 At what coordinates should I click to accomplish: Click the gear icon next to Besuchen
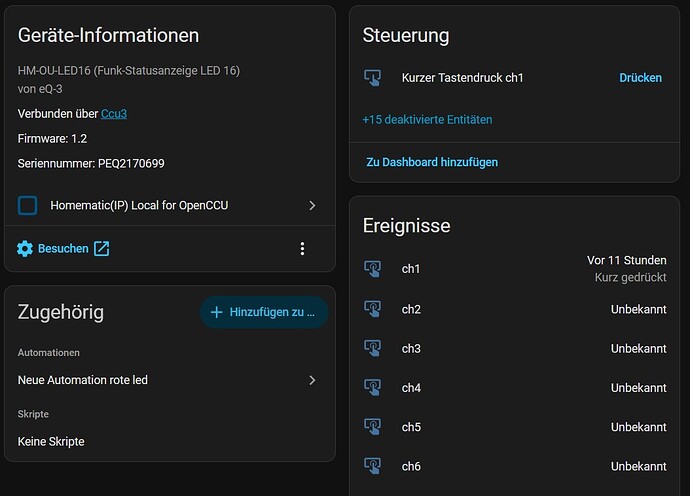point(25,249)
